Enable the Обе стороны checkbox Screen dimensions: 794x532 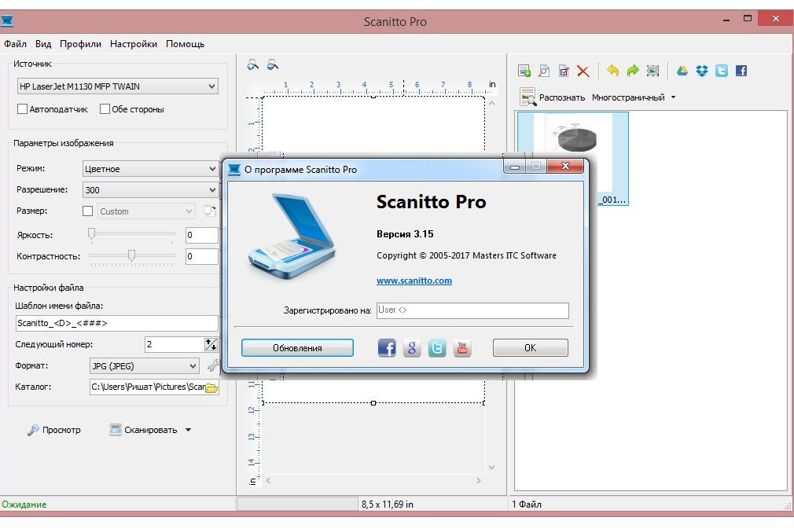tap(105, 108)
